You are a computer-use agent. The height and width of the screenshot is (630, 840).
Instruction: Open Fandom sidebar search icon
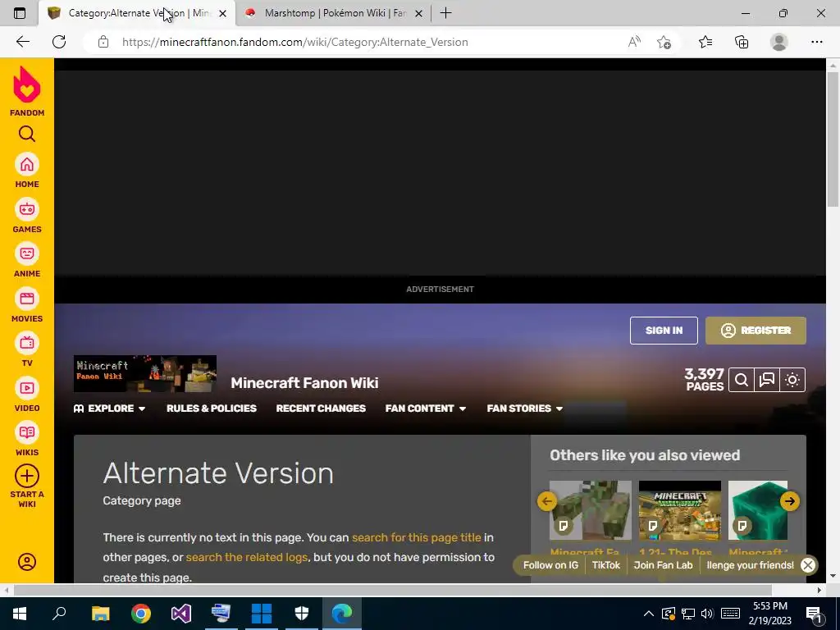tap(27, 134)
